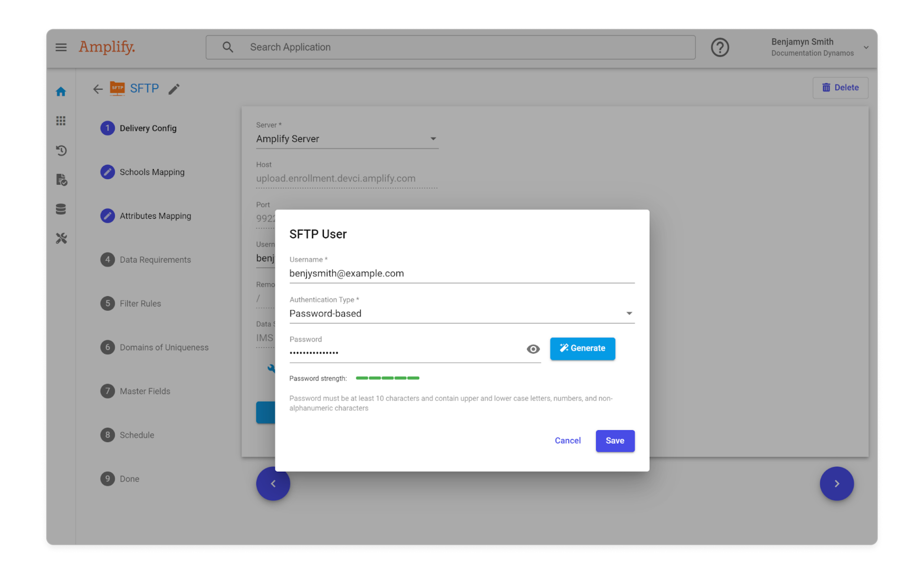Open the help question mark icon
Image resolution: width=924 pixels, height=574 pixels.
pyautogui.click(x=720, y=47)
